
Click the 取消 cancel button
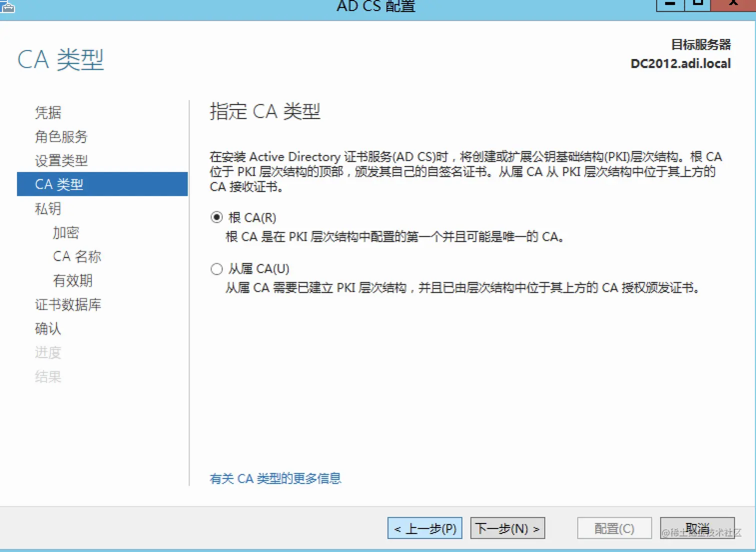(x=697, y=528)
